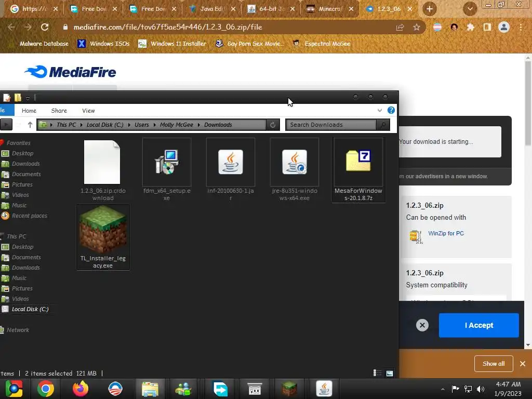Dismiss the cookie banner with X
The height and width of the screenshot is (399, 532).
point(422,325)
